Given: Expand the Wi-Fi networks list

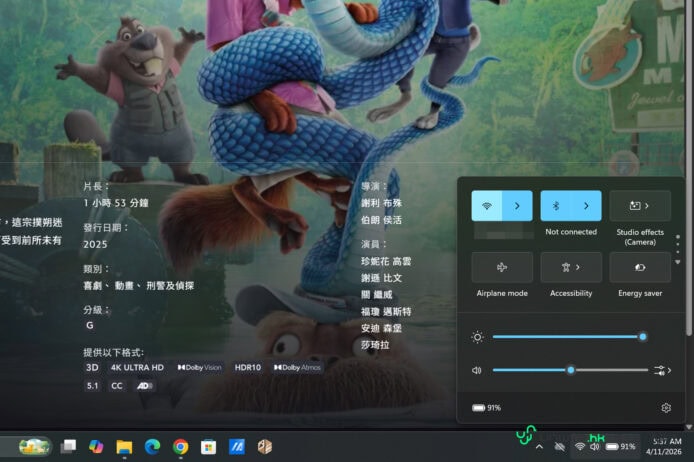Looking at the screenshot, I should pos(517,206).
